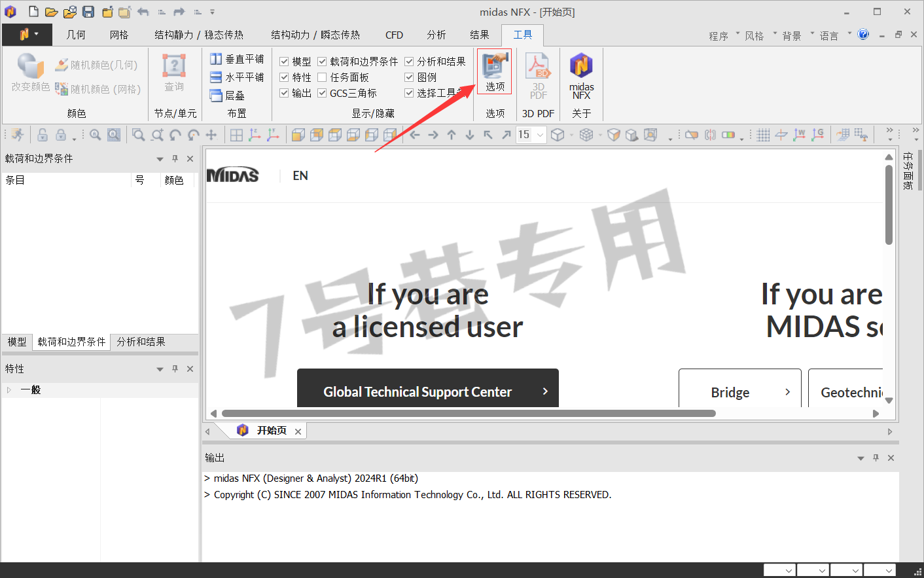Click the grid display toolbar icon
The width and height of the screenshot is (924, 578).
click(x=763, y=135)
